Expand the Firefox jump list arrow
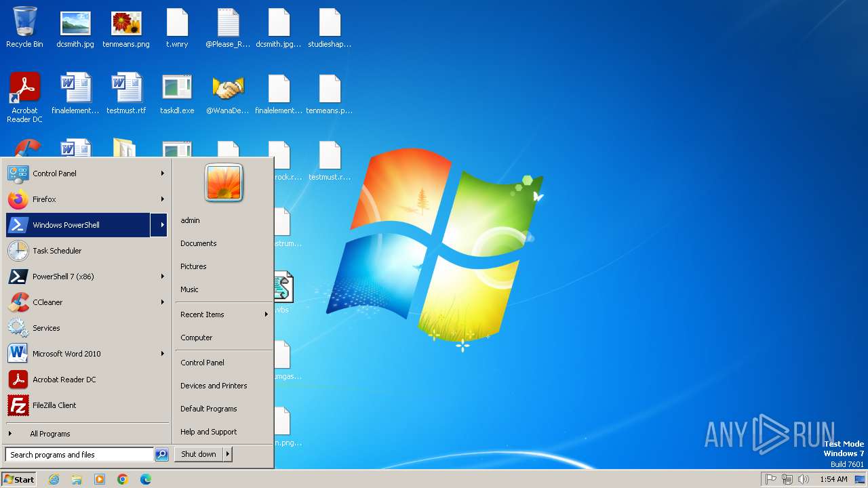Viewport: 868px width, 488px height. [x=163, y=199]
